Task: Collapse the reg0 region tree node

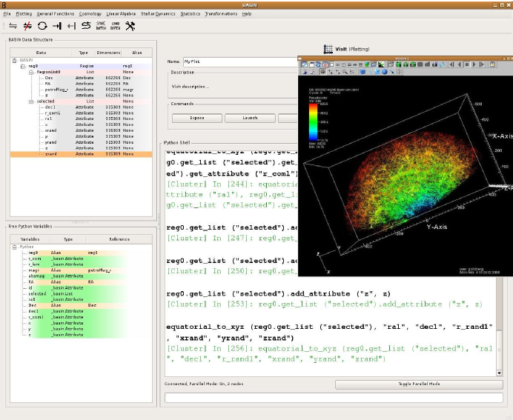Action: (x=23, y=66)
